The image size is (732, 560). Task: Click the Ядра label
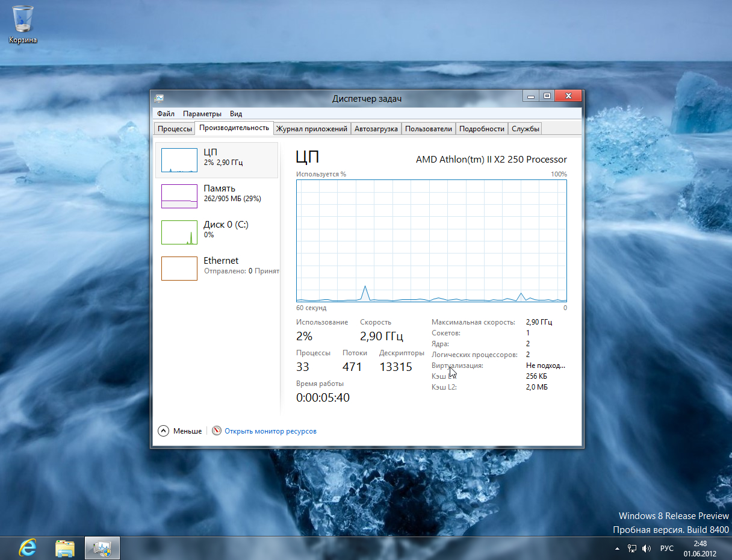[440, 344]
